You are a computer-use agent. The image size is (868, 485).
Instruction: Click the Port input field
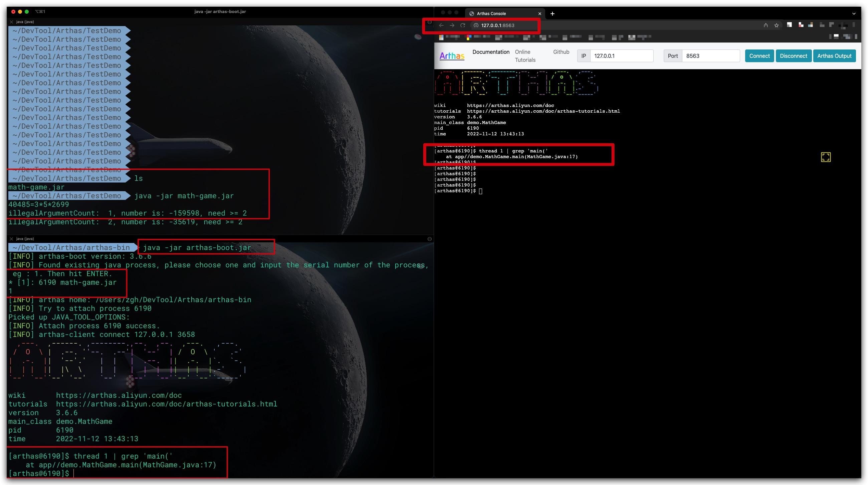[x=710, y=56]
